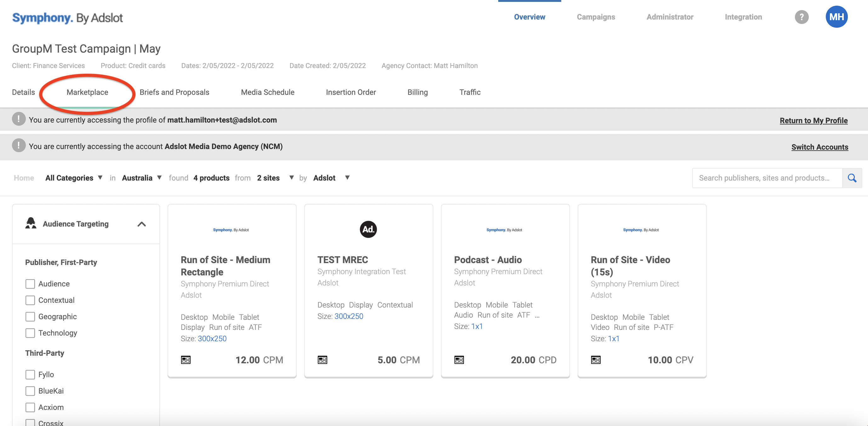The image size is (868, 426).
Task: Click the warning icon in profile banner
Action: (x=19, y=119)
